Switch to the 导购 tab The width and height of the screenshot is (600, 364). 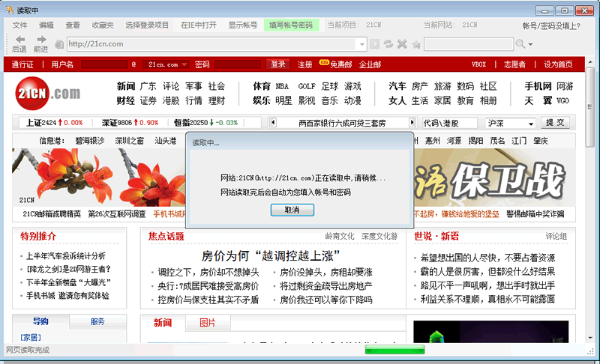tap(40, 321)
